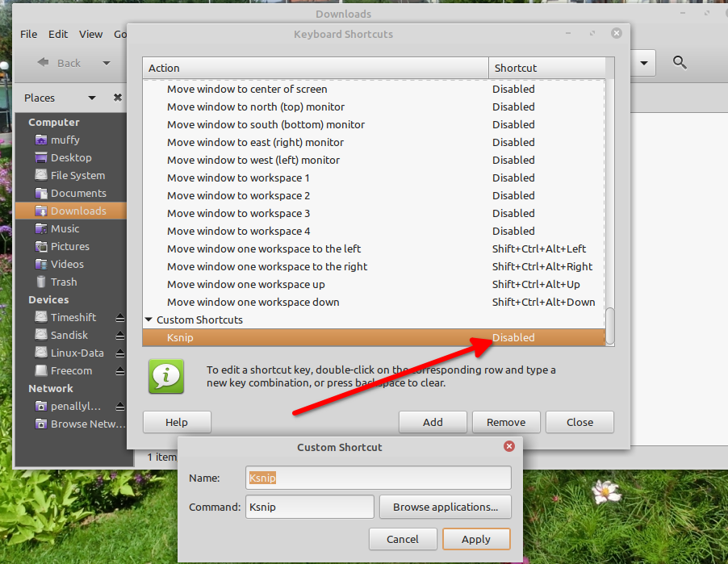The height and width of the screenshot is (564, 728).
Task: Select 'Move window to west (left) monitor' row
Action: pos(374,160)
